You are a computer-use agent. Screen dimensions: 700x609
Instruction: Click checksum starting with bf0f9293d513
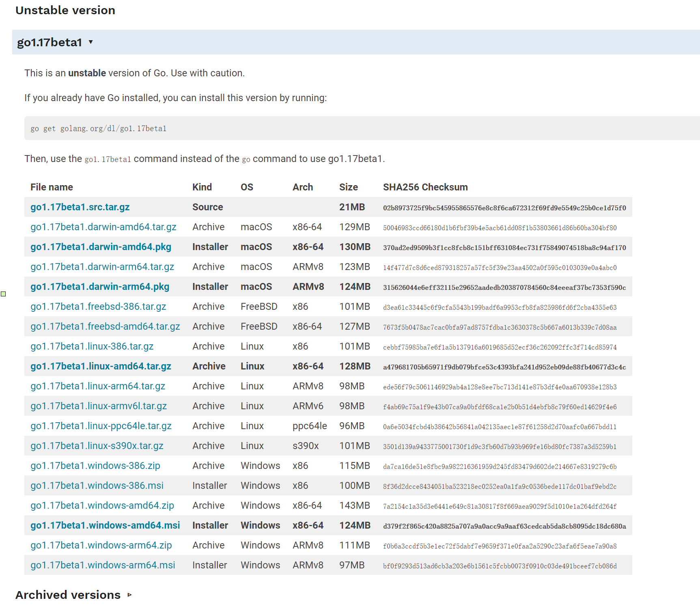click(x=500, y=566)
